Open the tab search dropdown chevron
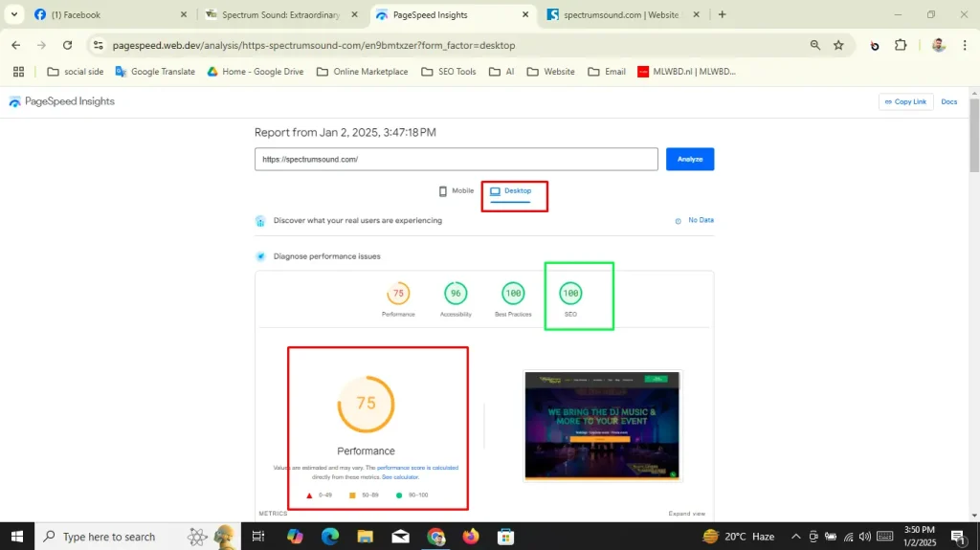Viewport: 980px width, 550px height. pyautogui.click(x=14, y=14)
